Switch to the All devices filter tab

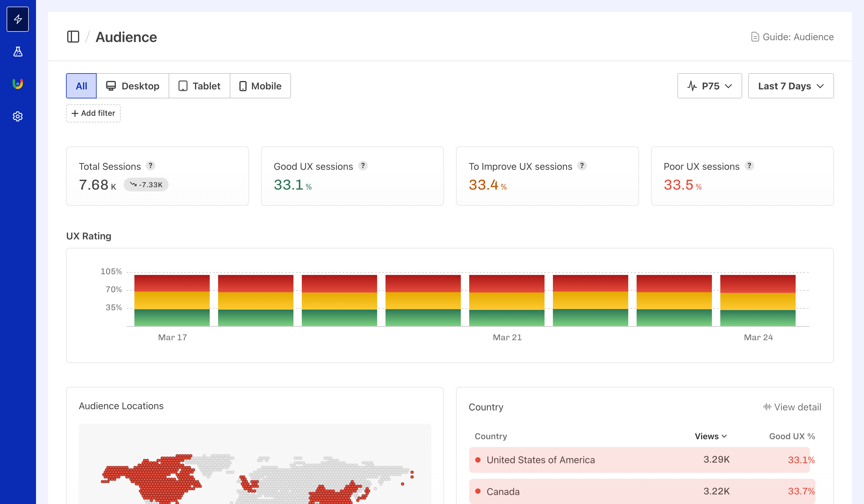tap(81, 86)
